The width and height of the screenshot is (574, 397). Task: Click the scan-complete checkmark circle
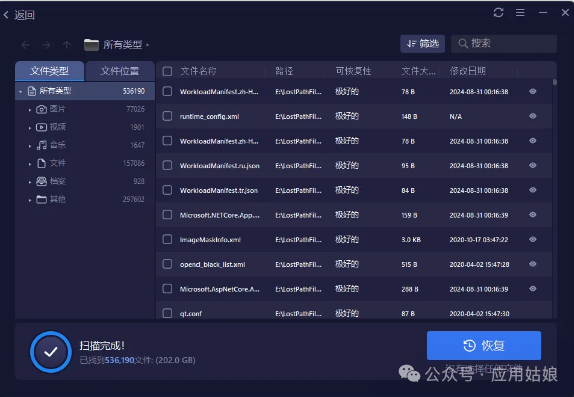pos(51,352)
